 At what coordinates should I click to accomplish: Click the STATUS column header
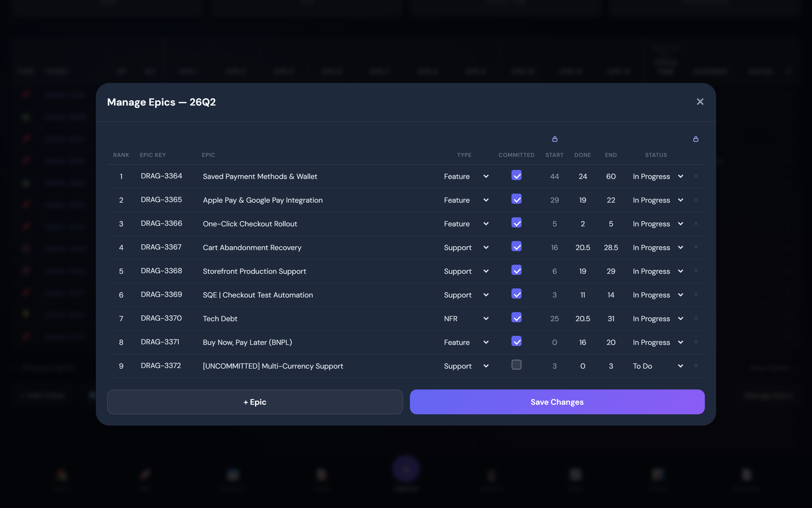pos(656,155)
